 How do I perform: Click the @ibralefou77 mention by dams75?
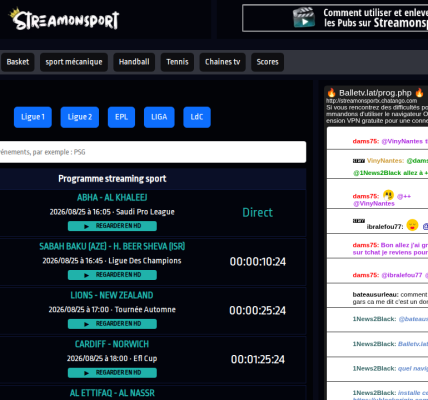402,275
